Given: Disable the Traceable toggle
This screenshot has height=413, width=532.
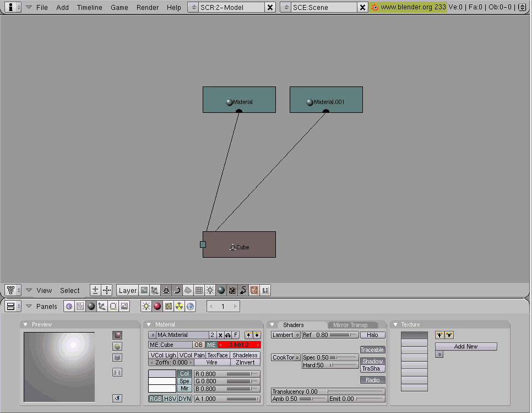Looking at the screenshot, I should click(x=372, y=350).
